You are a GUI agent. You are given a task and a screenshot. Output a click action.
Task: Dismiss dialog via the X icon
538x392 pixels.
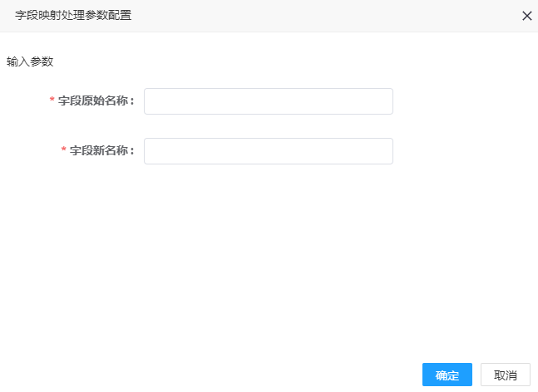pos(526,16)
